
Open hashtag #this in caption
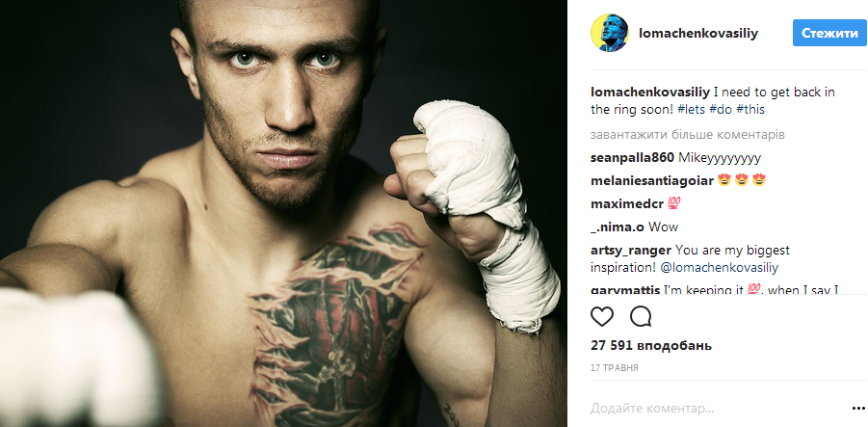750,110
